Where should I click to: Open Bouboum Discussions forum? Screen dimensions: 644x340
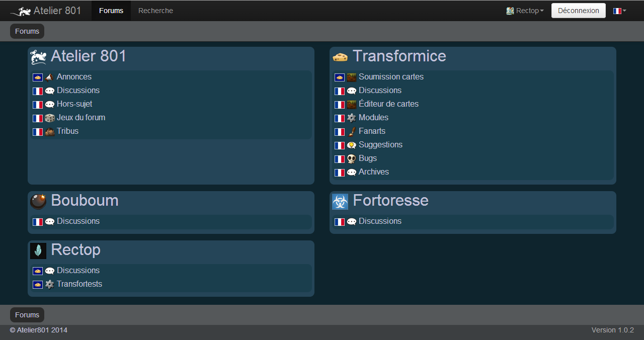pyautogui.click(x=78, y=221)
